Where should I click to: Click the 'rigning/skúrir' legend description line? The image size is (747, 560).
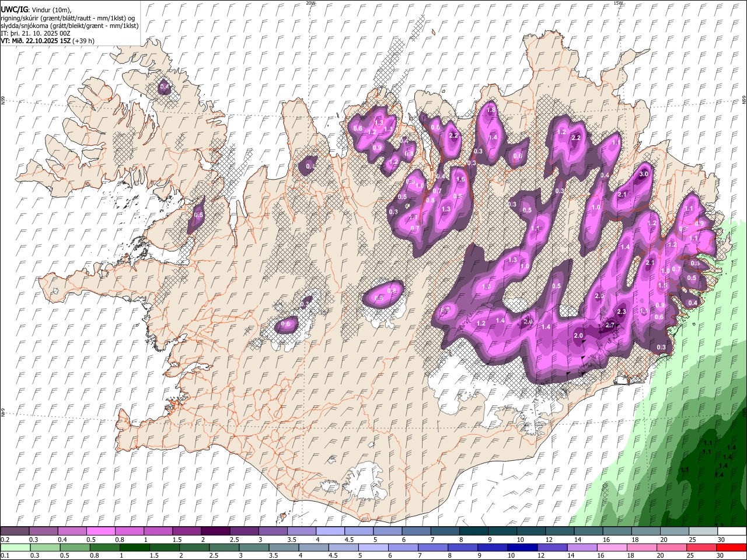[x=68, y=18]
